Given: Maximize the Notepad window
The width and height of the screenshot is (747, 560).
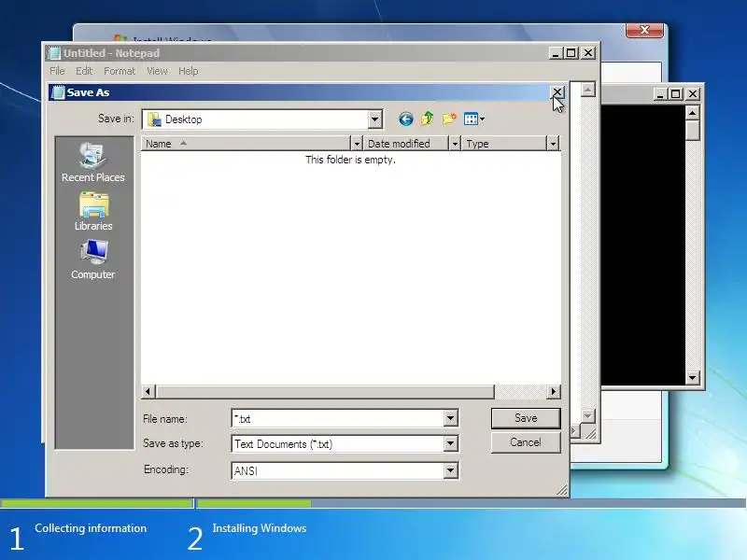Looking at the screenshot, I should [x=571, y=53].
